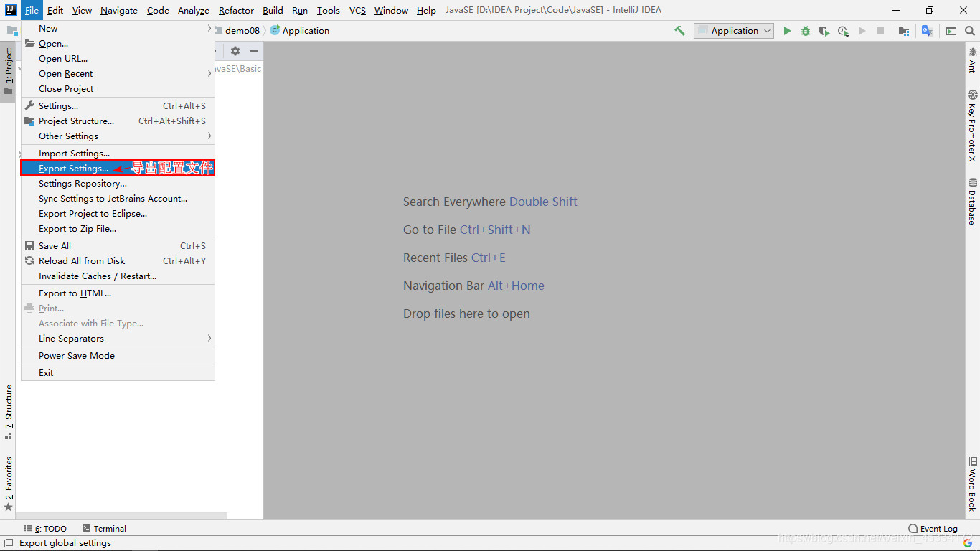Select Reload All from Disk
The image size is (980, 551).
point(118,261)
